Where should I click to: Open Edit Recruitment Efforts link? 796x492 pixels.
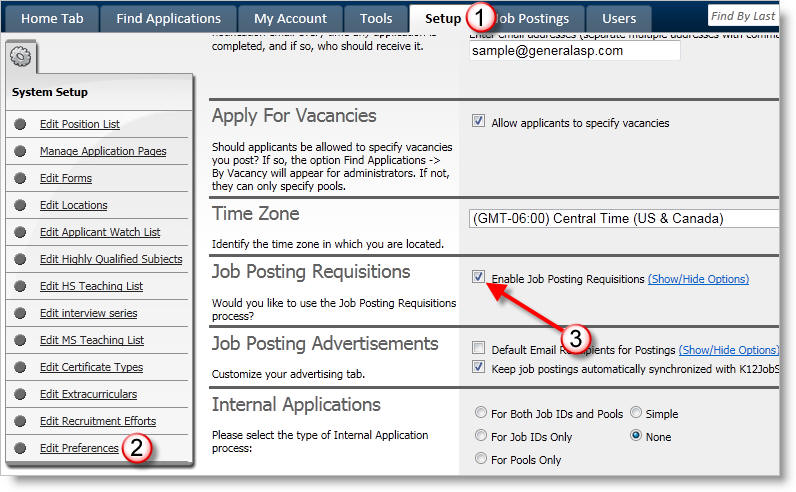tap(98, 421)
